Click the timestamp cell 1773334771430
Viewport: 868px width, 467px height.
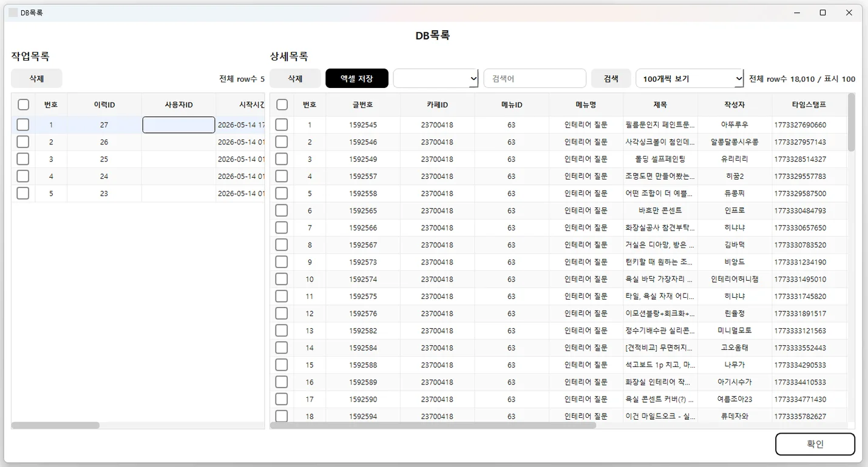click(809, 399)
